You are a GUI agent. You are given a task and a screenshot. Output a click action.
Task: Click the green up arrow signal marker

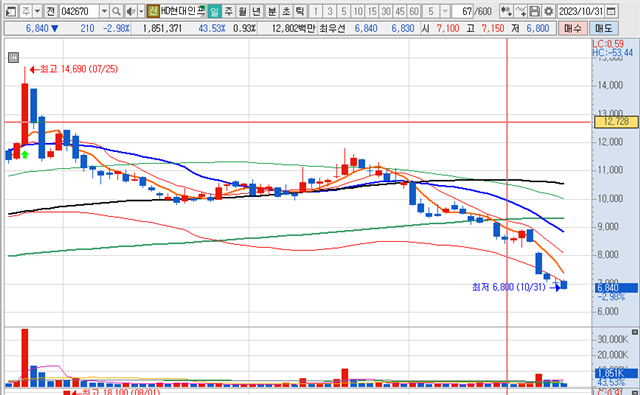tap(25, 154)
